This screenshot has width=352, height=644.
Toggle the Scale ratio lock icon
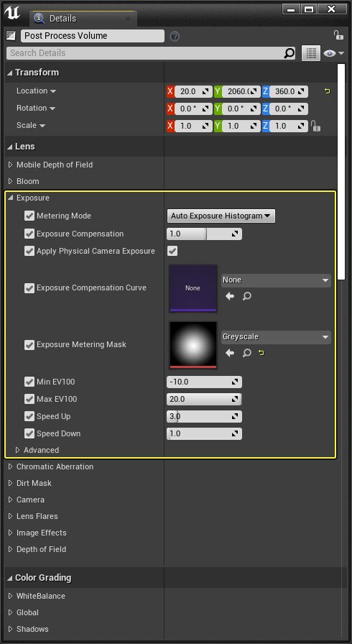315,126
